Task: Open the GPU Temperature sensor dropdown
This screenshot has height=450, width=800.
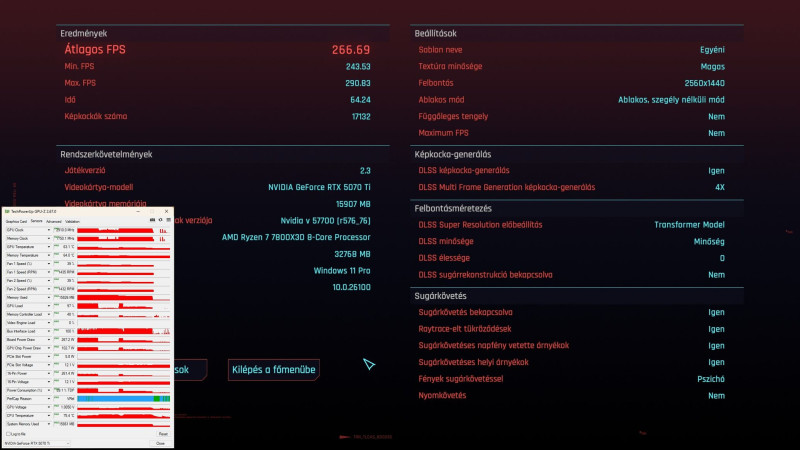Action: click(x=49, y=247)
